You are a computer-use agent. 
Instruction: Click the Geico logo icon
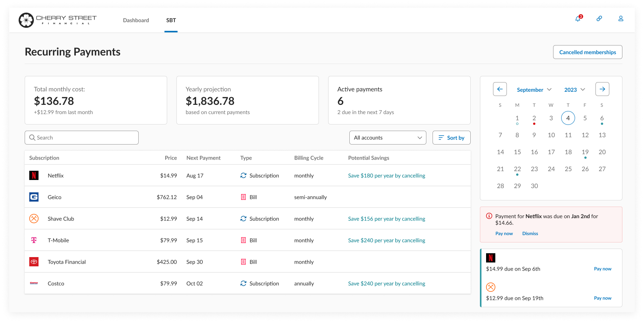point(34,197)
